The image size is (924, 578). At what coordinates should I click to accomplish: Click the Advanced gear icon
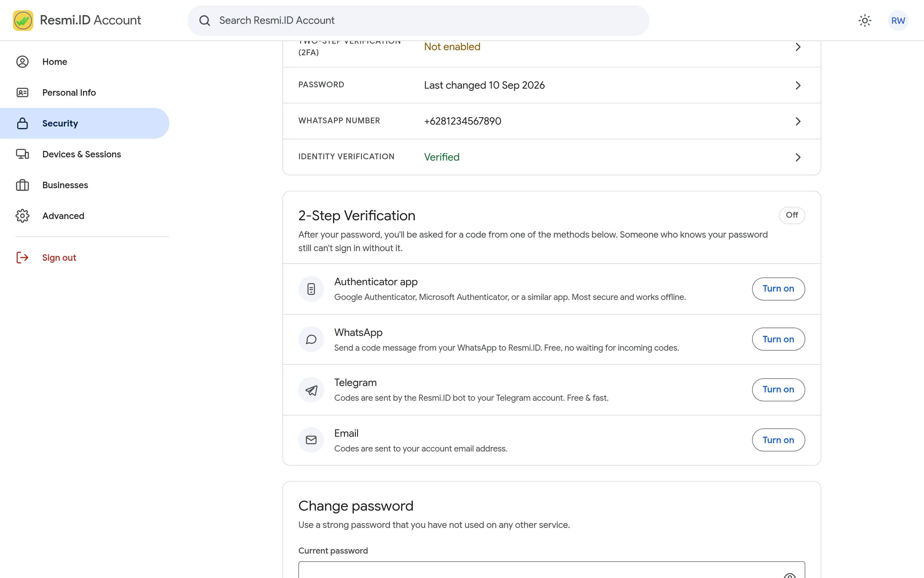click(x=22, y=215)
